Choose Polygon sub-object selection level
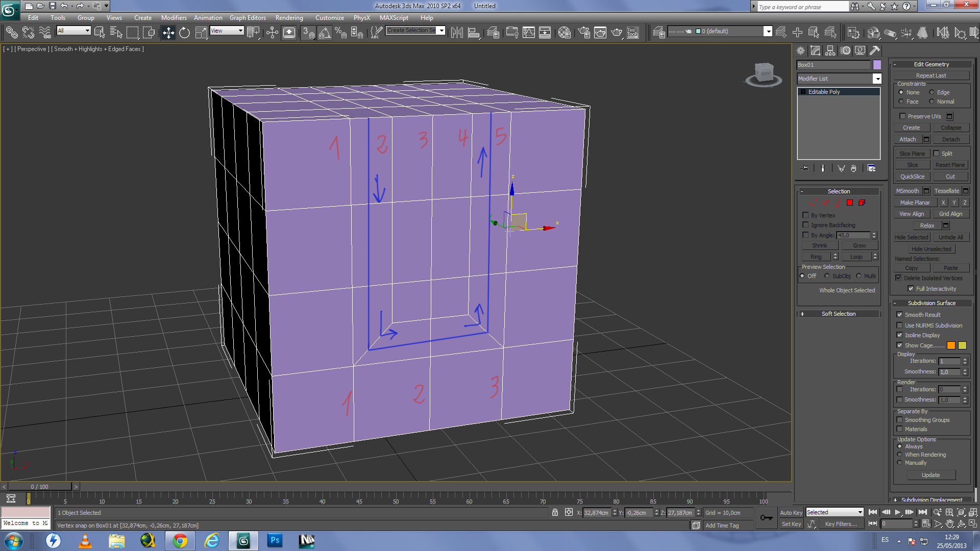The height and width of the screenshot is (551, 980). 850,203
